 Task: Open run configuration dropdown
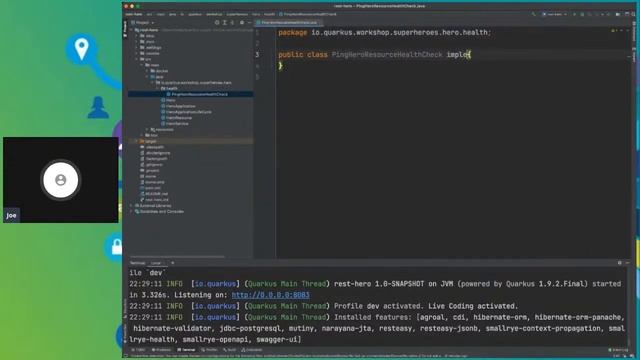(x=555, y=14)
